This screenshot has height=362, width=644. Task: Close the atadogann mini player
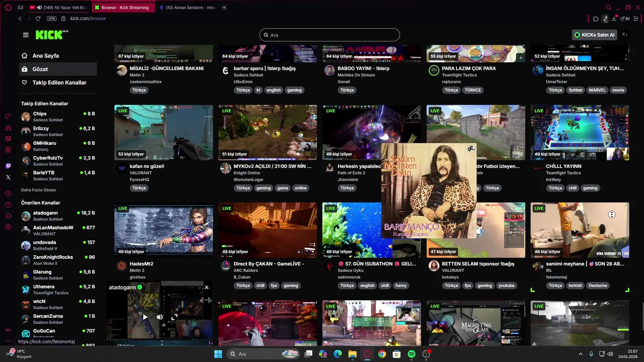(206, 287)
